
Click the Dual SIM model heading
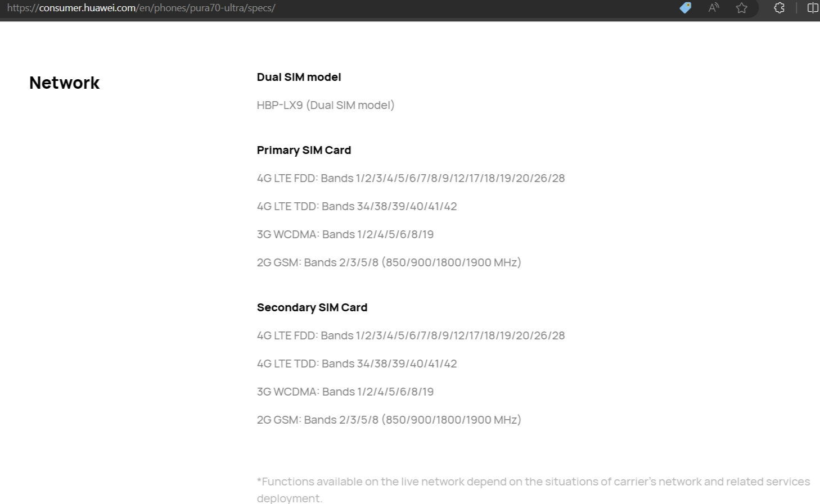[299, 77]
